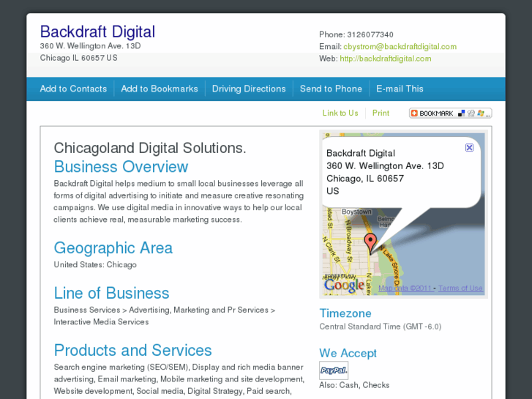Click the Google logo on map
The image size is (532, 399).
[x=344, y=286]
